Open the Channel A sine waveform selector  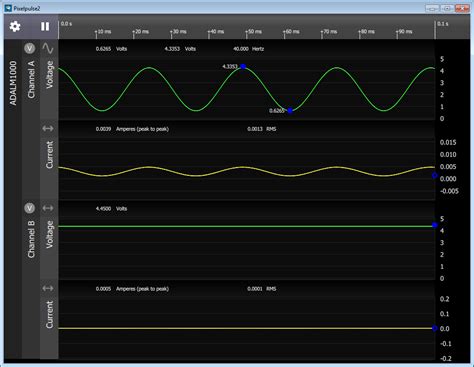(x=48, y=49)
